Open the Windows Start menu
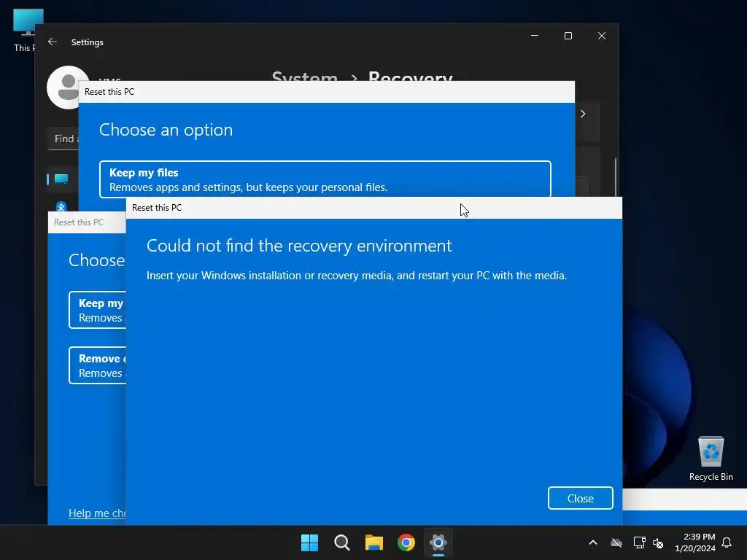This screenshot has width=747, height=560. pos(309,542)
